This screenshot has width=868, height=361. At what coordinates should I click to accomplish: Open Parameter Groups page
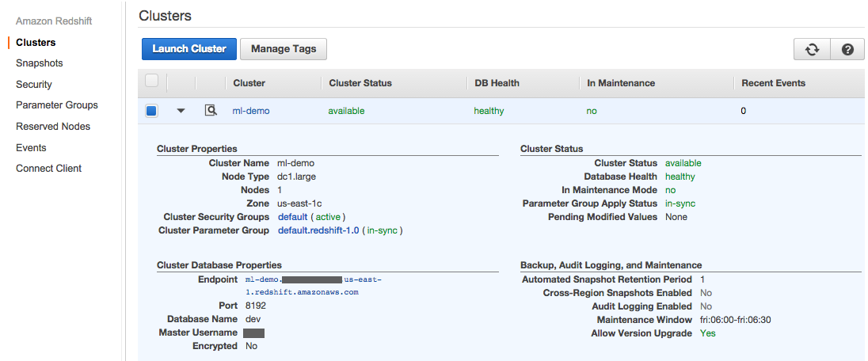click(x=57, y=105)
